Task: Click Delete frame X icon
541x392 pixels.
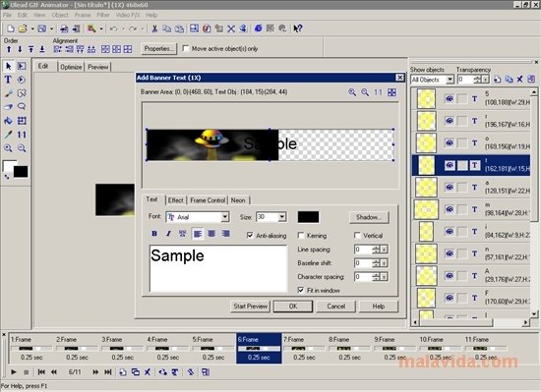Action: tap(148, 372)
